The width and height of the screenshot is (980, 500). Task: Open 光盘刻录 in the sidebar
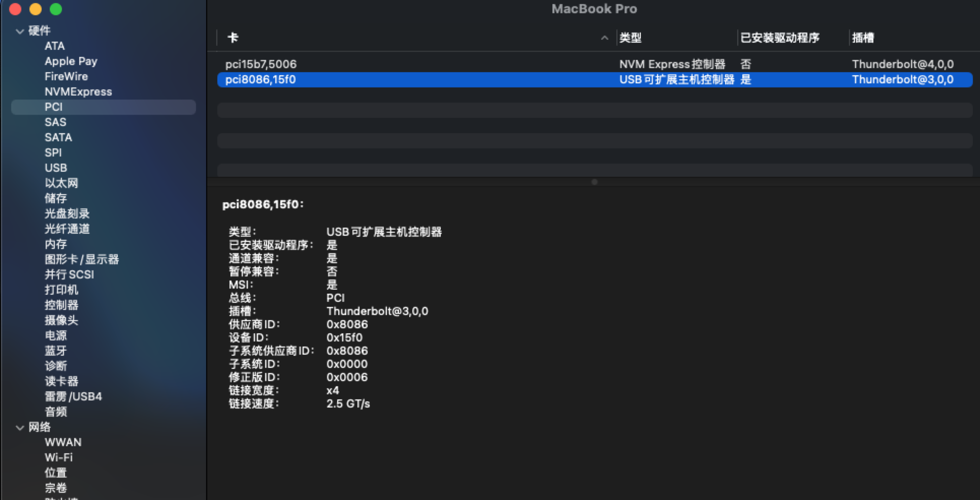coord(67,213)
